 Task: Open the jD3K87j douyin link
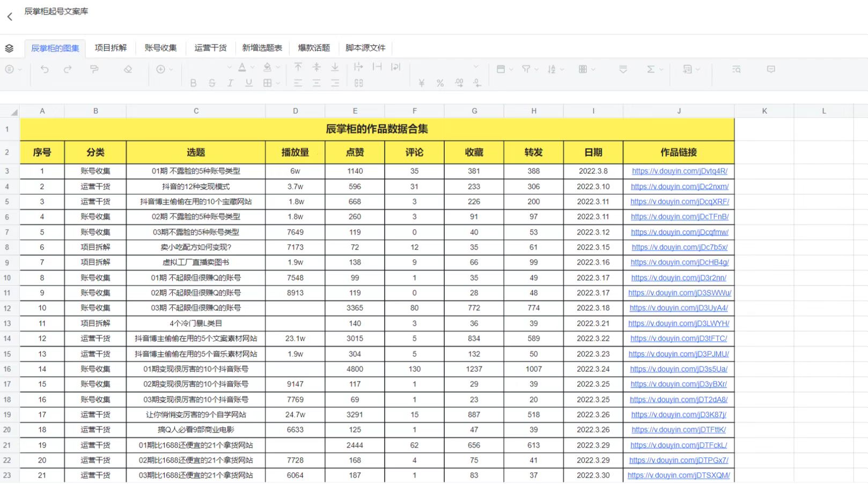[x=679, y=415]
